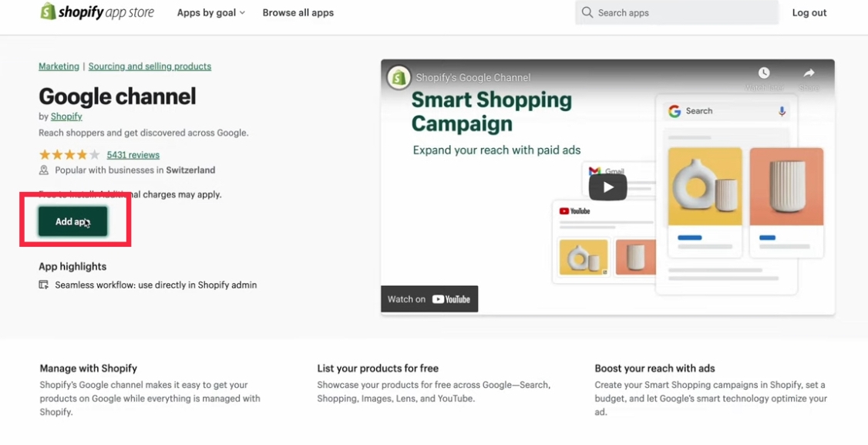Open Browse all apps
The image size is (868, 445).
(x=298, y=13)
